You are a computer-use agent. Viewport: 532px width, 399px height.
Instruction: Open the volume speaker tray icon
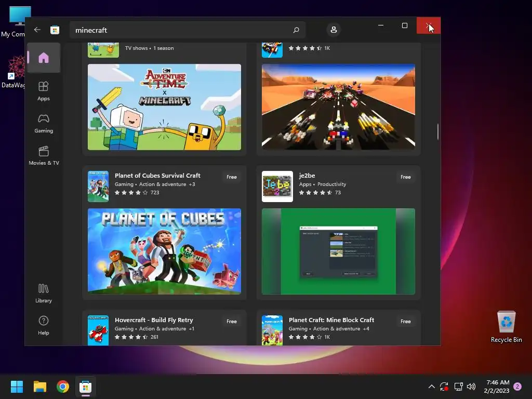[x=471, y=387]
